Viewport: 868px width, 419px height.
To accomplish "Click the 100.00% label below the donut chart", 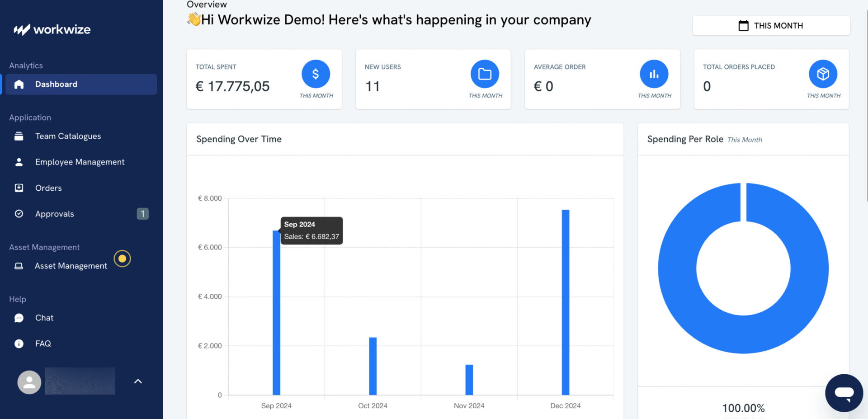I will (743, 408).
